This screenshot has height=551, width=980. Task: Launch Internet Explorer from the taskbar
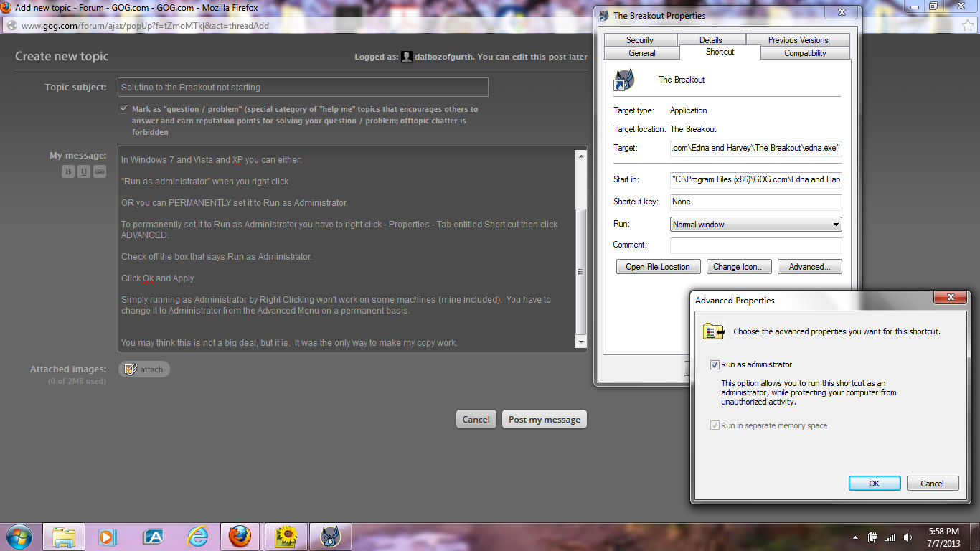(197, 537)
